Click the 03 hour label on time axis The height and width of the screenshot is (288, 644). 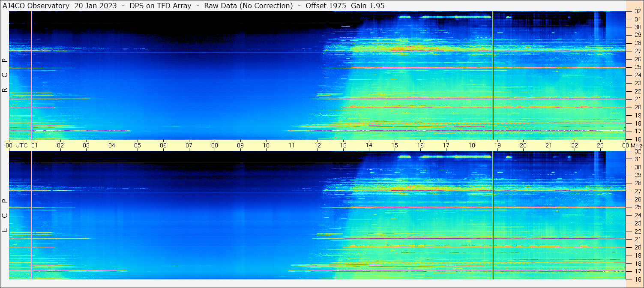pos(86,145)
